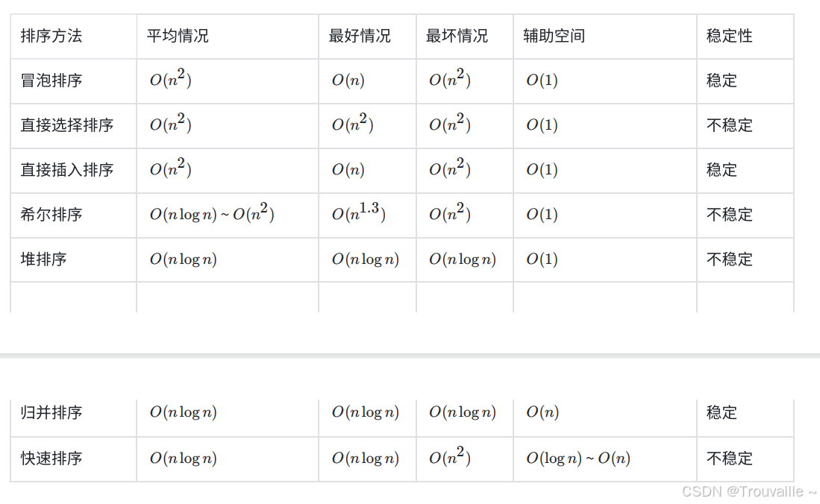Select the 直接插入排序 row label

pos(67,170)
